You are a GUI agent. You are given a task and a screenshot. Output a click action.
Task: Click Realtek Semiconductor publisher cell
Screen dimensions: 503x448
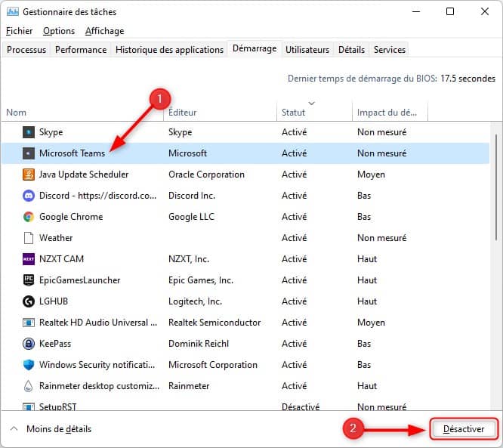[x=214, y=323]
